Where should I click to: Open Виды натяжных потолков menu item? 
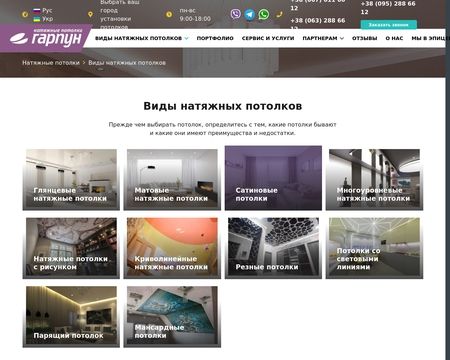point(138,38)
